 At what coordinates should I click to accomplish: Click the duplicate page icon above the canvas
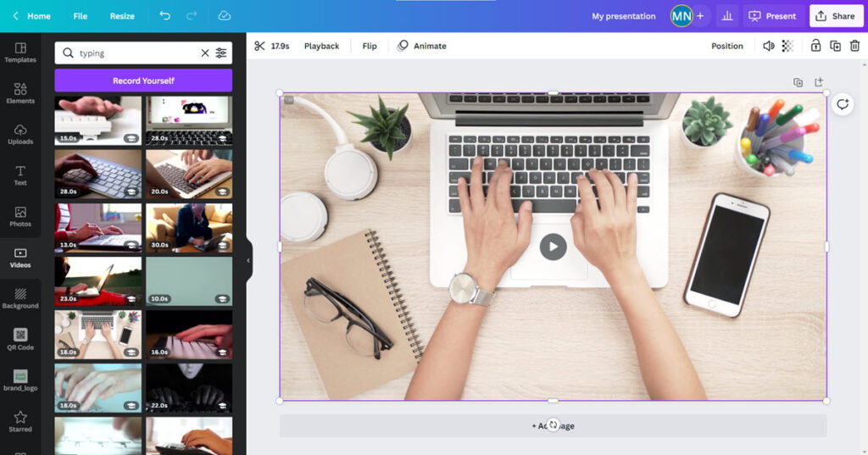click(798, 82)
